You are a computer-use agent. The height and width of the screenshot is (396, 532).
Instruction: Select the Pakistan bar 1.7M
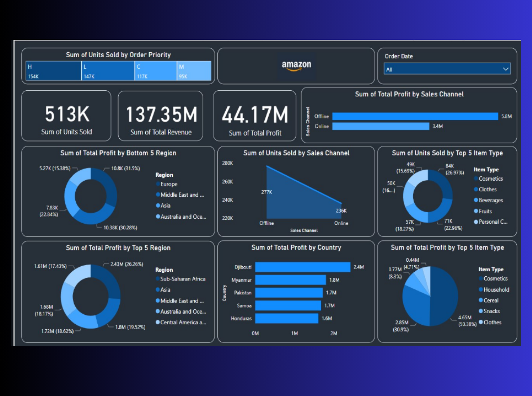289,293
